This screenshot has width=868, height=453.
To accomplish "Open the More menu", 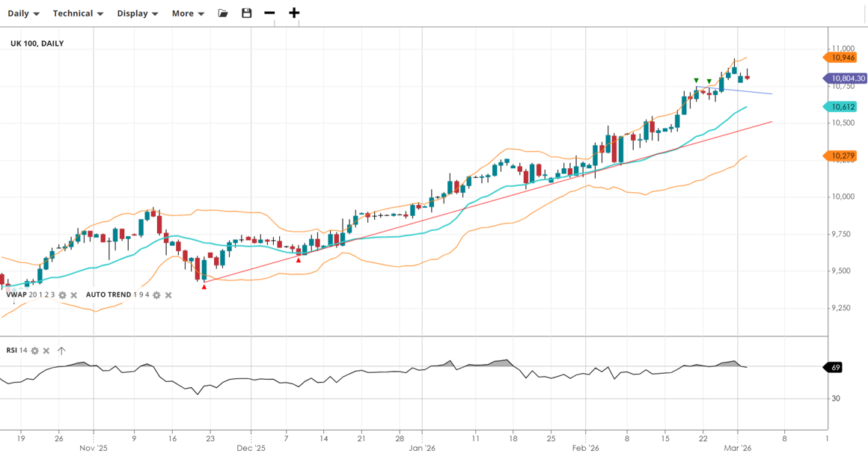I will 188,13.
